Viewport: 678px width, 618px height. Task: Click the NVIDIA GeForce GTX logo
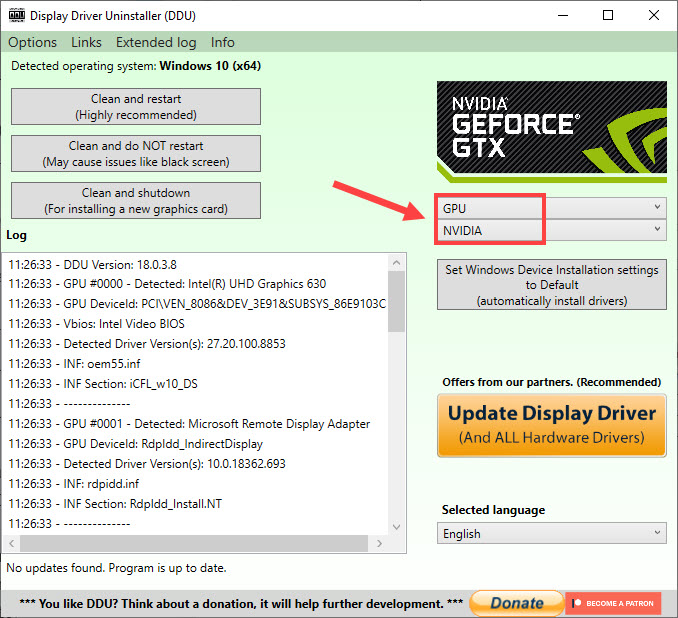pos(551,131)
